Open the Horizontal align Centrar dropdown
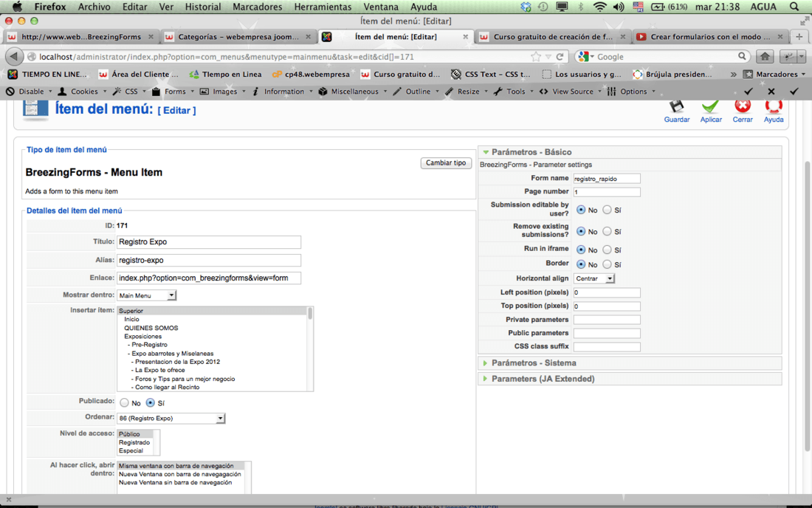The height and width of the screenshot is (508, 812). [594, 278]
